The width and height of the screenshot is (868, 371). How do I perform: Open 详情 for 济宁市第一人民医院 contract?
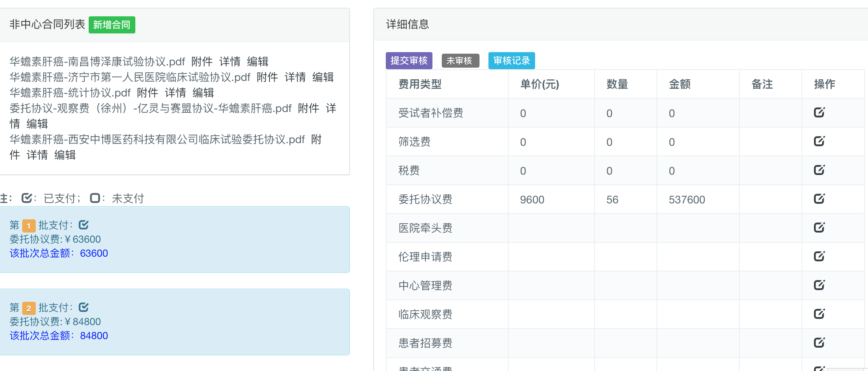point(295,77)
